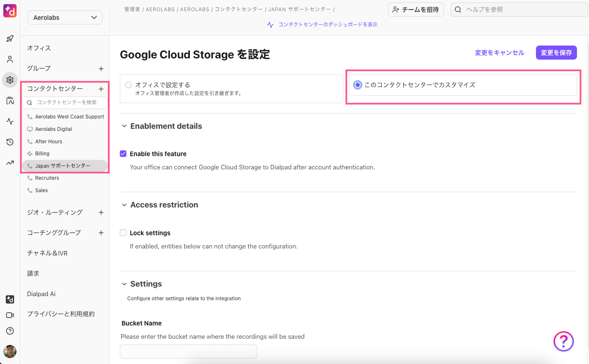
Task: Open the 'オフィス' menu item
Action: [x=39, y=48]
